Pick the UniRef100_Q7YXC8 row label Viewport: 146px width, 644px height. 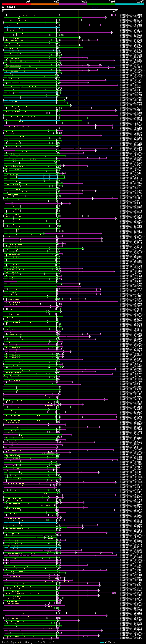coord(131,289)
